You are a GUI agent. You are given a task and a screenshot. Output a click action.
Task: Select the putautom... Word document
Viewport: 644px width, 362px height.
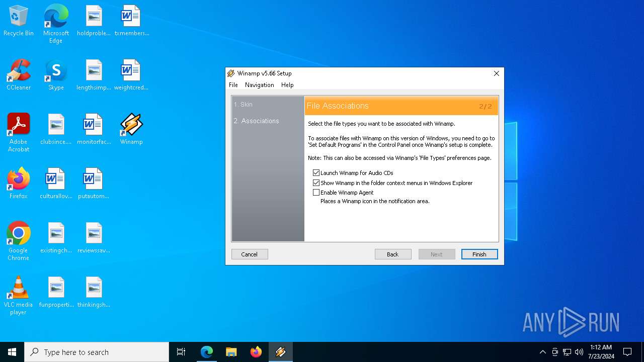pyautogui.click(x=94, y=184)
